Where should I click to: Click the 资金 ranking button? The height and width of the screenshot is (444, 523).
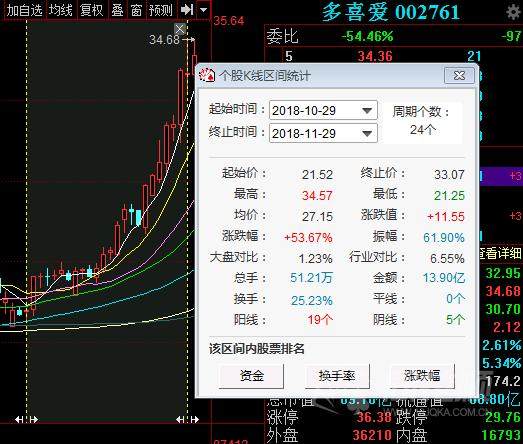click(251, 376)
